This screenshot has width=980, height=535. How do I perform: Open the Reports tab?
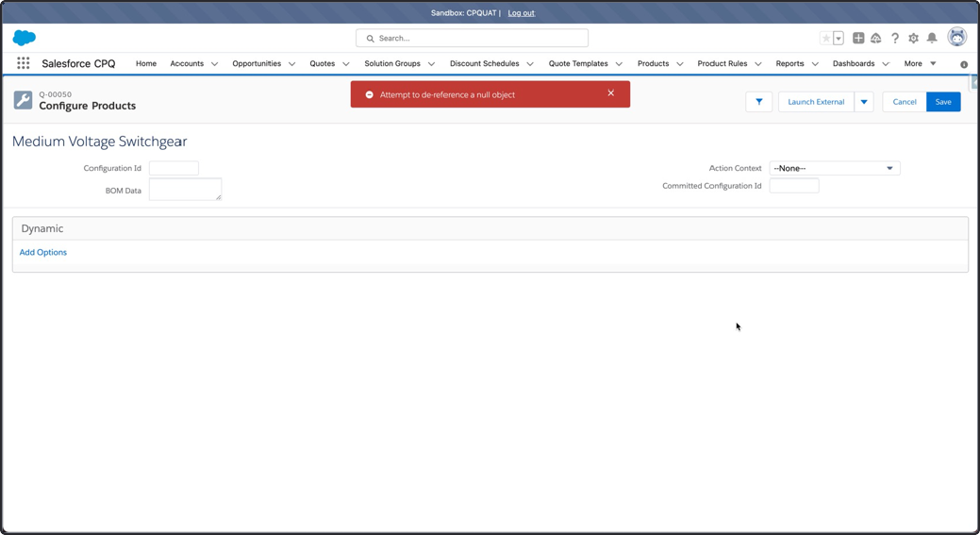[790, 64]
